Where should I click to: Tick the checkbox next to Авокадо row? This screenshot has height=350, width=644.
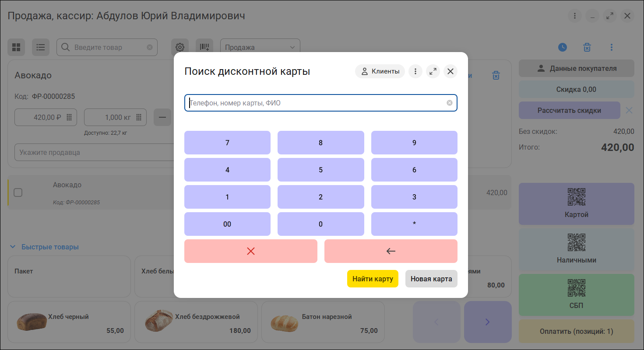coord(18,192)
